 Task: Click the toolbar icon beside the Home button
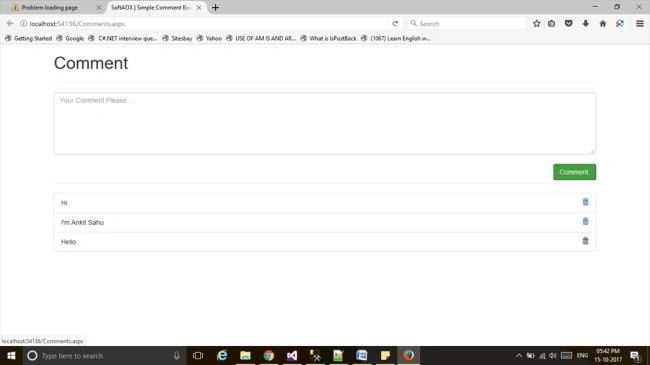click(620, 24)
